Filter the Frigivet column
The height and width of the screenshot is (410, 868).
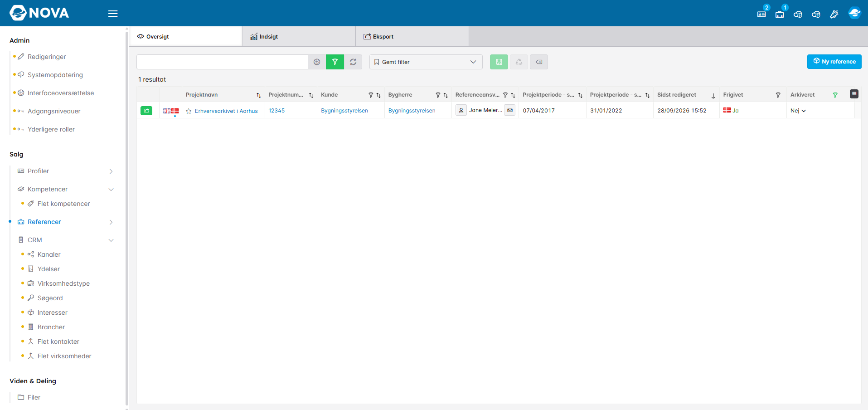coord(778,95)
